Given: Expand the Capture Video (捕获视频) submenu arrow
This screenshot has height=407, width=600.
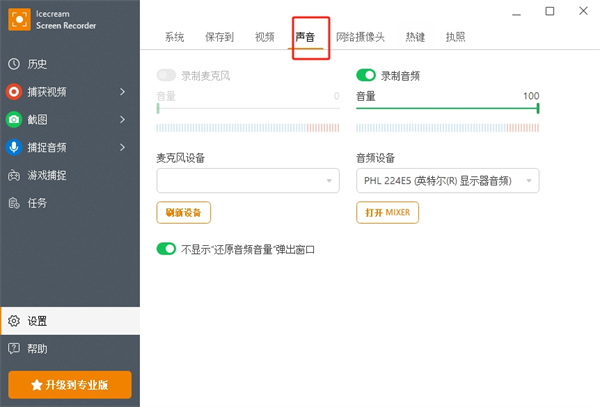Looking at the screenshot, I should 122,92.
